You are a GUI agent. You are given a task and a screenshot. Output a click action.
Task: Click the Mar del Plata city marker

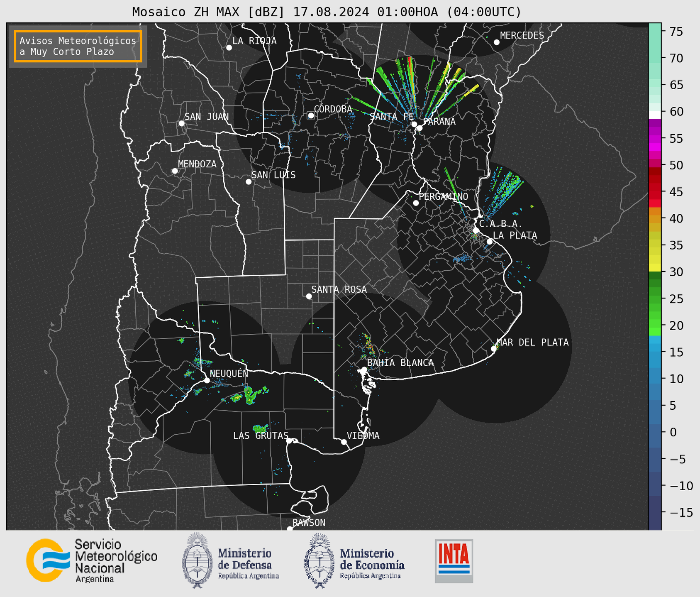pos(494,349)
